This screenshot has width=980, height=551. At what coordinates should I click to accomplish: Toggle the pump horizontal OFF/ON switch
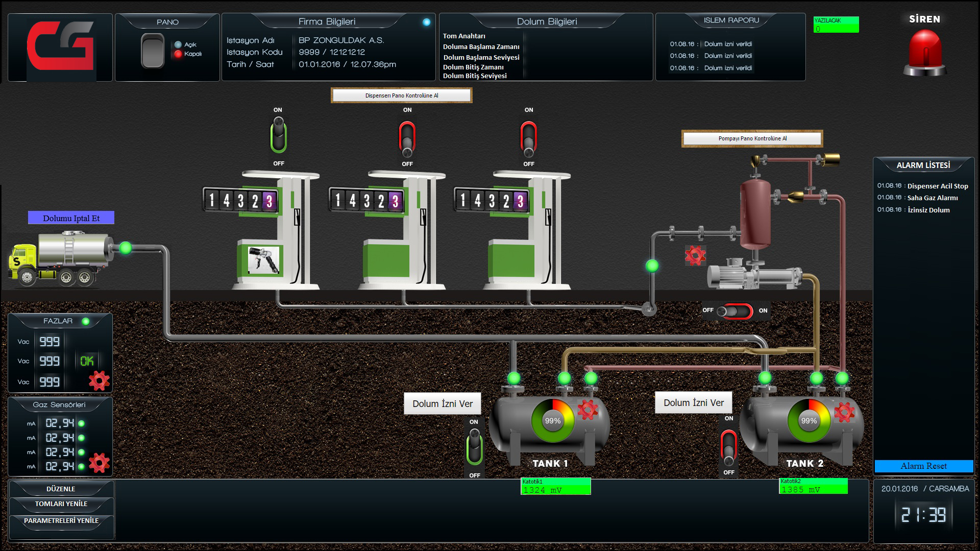[734, 310]
